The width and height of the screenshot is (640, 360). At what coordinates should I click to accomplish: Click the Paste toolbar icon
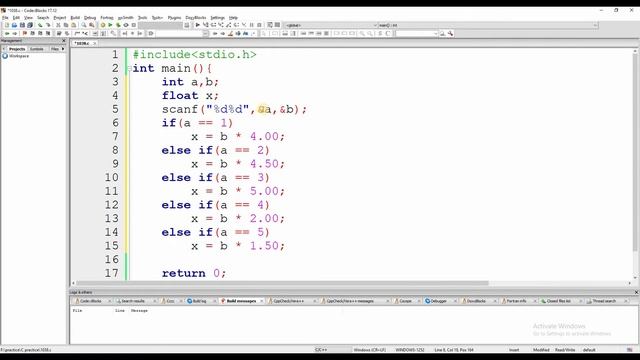[73, 25]
